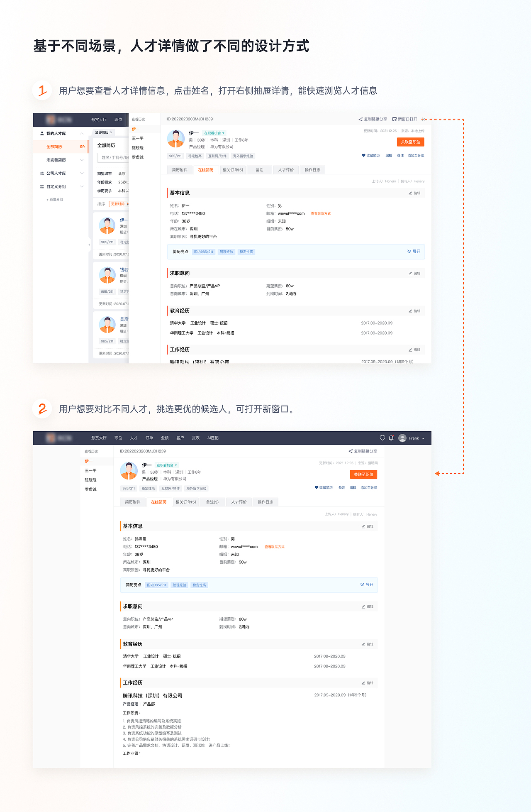
Task: Edit 基本信息 section on the new-window page
Action: (x=368, y=526)
